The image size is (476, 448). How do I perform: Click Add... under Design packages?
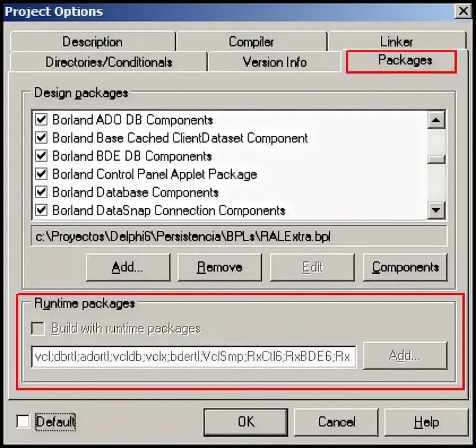(x=128, y=268)
